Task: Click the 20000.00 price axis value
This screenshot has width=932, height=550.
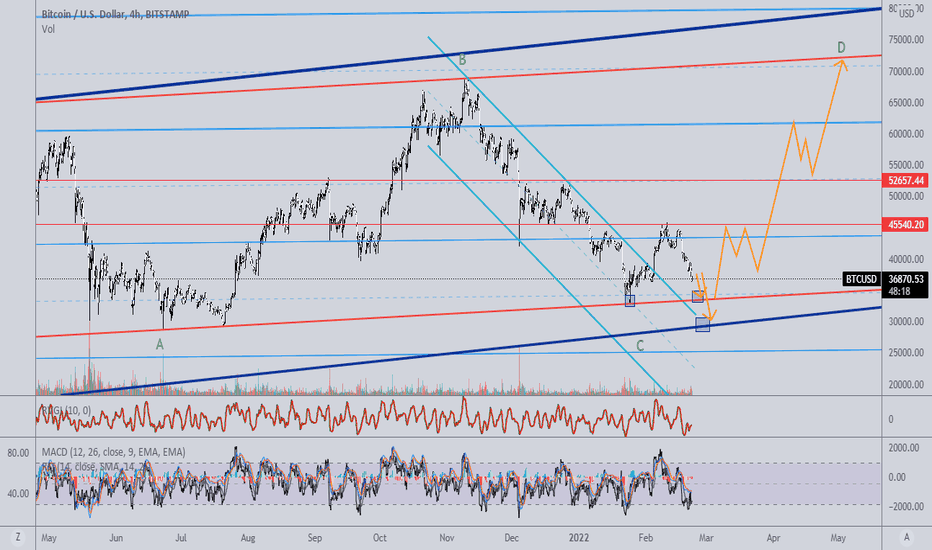Action: pos(906,385)
